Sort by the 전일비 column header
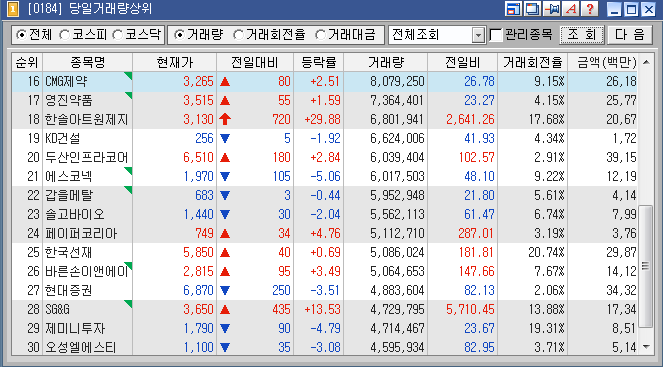Viewport: 663px width, 367px height. click(x=463, y=63)
